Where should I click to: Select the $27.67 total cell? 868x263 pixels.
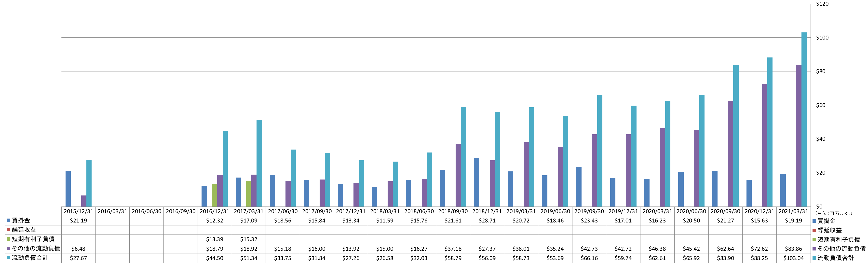79,258
